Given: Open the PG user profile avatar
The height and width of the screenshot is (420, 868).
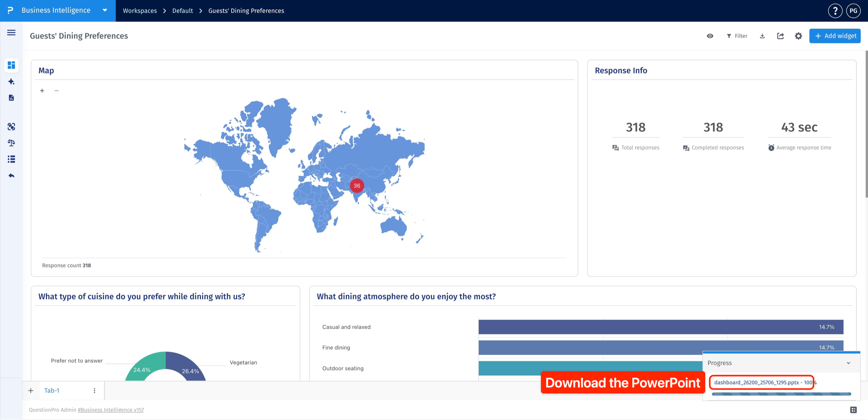Looking at the screenshot, I should click(x=853, y=11).
